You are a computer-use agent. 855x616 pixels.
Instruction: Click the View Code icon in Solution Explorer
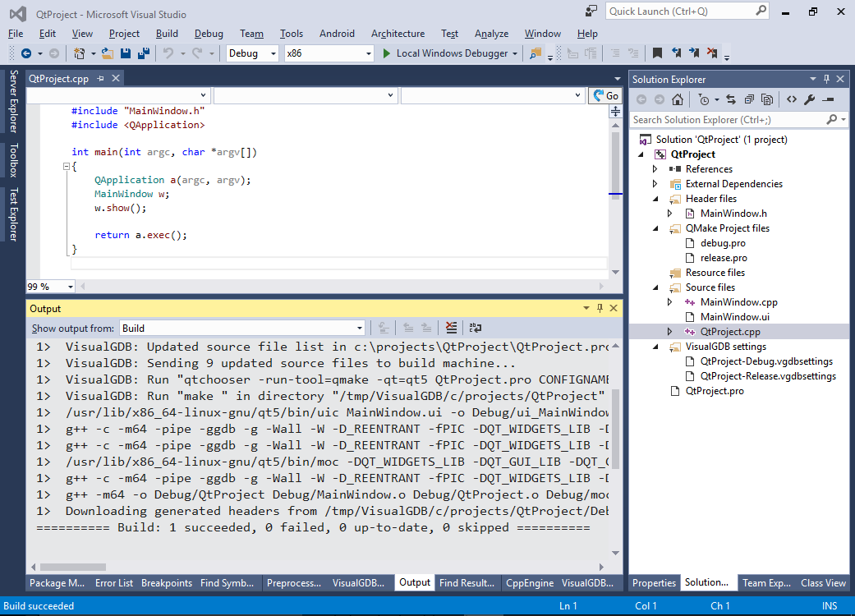pos(791,99)
